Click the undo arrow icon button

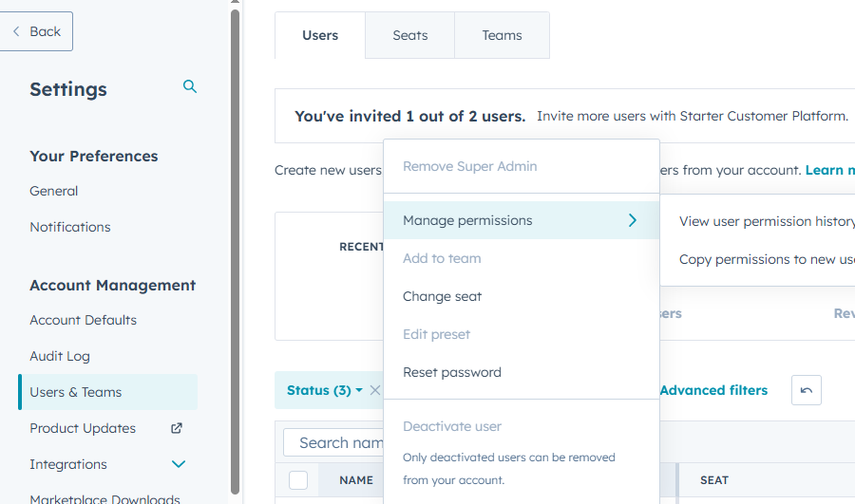point(806,390)
